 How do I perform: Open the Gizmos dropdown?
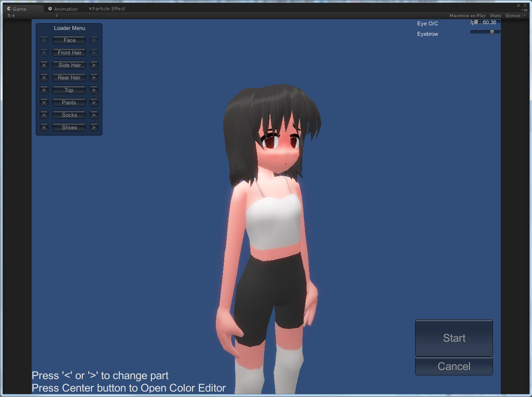[x=515, y=16]
